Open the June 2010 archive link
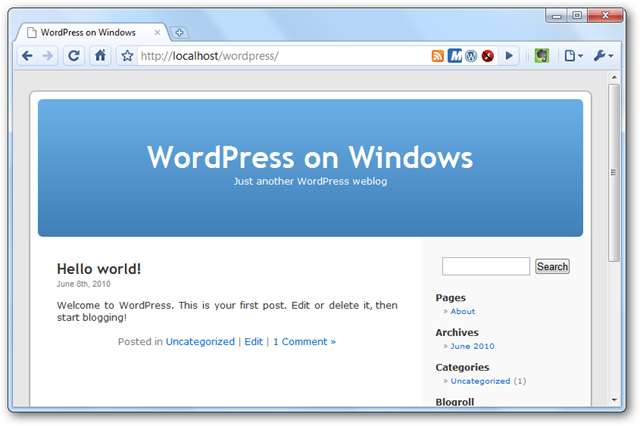Viewport: 640px width, 426px height. point(472,346)
